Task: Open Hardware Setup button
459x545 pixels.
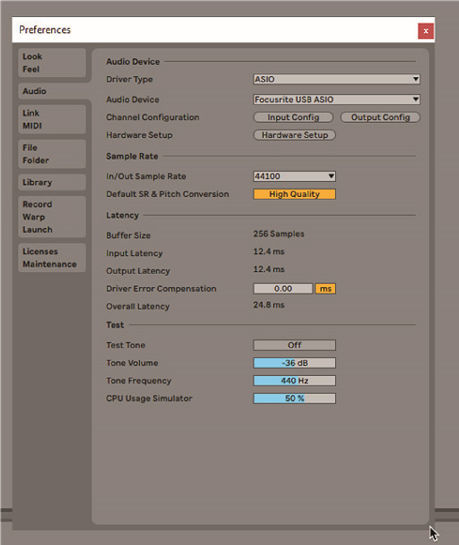Action: 294,135
